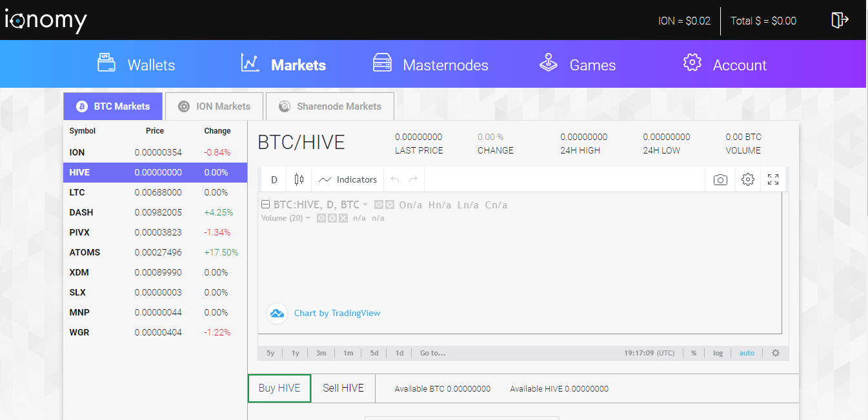Select the LTC market row
This screenshot has height=420, width=868.
155,192
